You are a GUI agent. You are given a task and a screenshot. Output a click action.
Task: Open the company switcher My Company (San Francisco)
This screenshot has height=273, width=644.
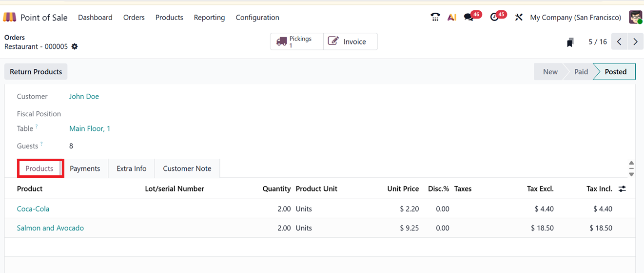(575, 17)
